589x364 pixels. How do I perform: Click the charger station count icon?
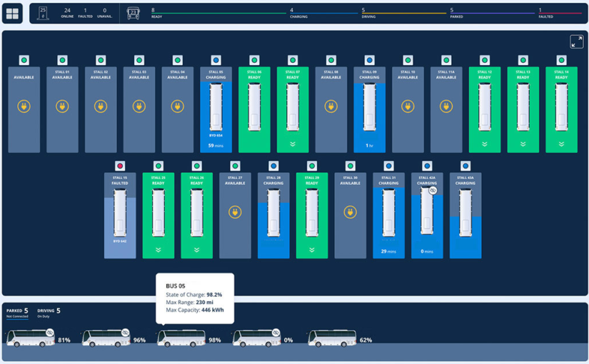[43, 14]
